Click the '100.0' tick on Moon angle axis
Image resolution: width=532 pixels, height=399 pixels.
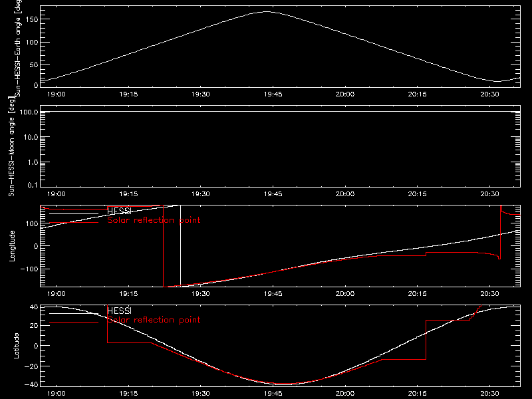[29, 112]
